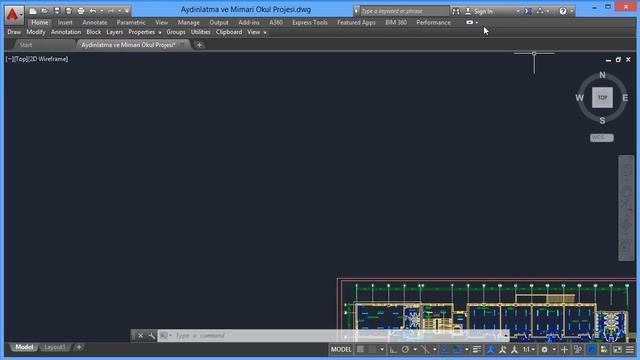Click the [-][Top][2D Wireframe] viewport label
640x360 pixels.
[x=37, y=59]
